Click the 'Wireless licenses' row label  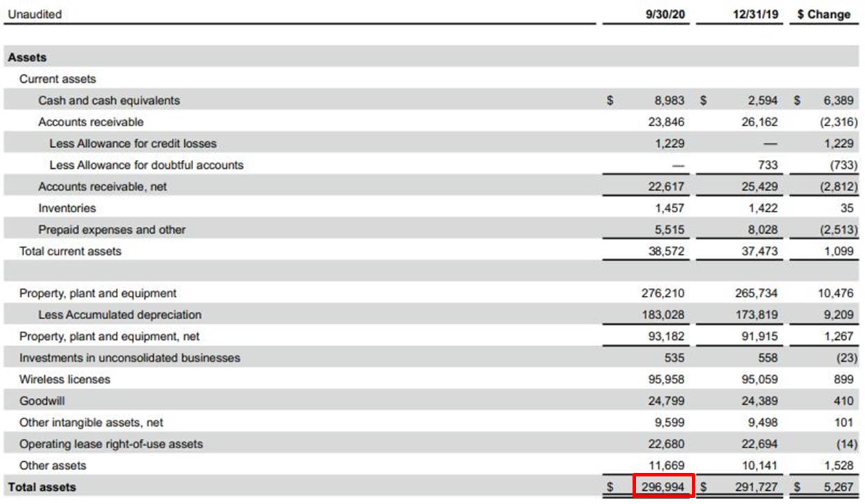point(65,379)
